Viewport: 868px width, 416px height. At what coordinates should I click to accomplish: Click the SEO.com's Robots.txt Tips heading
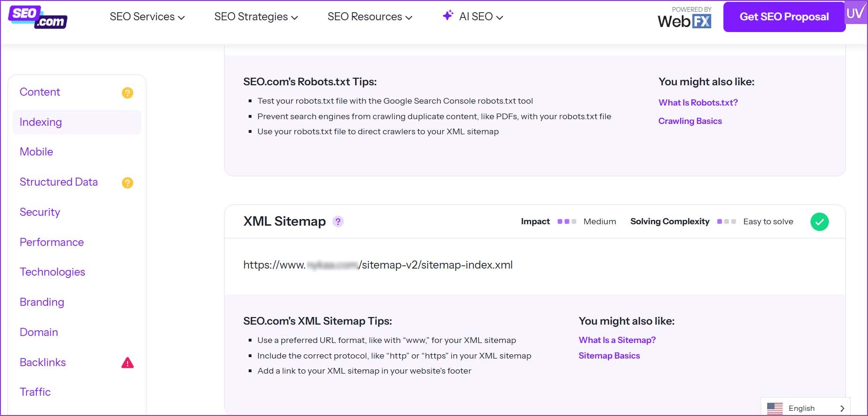[x=310, y=82]
